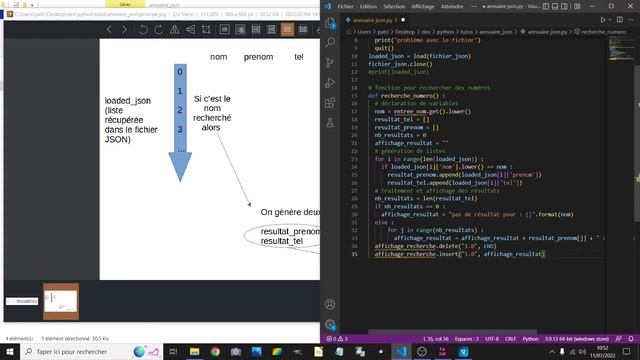Change end-of-line sequence via CRLF
640x360 pixels.
click(x=510, y=339)
